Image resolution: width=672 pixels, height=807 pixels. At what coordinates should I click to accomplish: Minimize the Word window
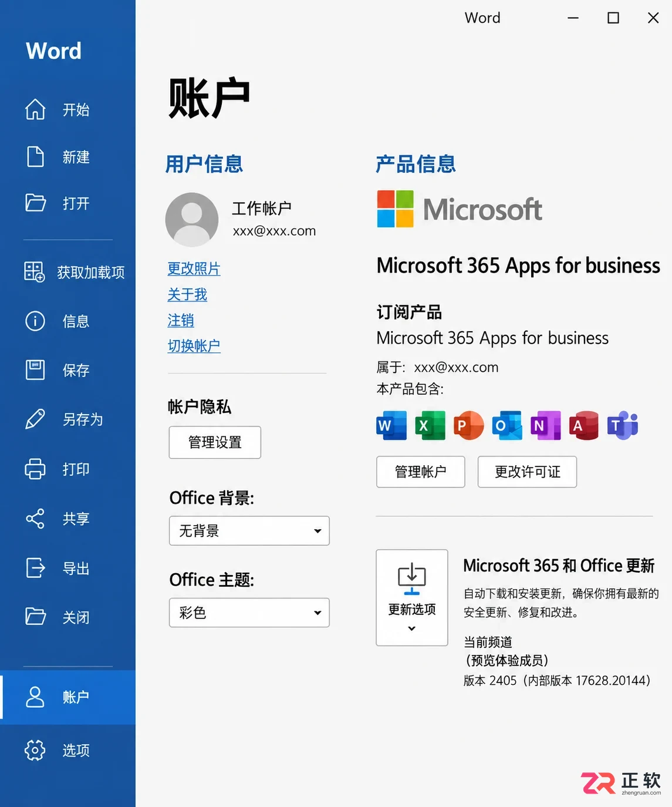573,18
